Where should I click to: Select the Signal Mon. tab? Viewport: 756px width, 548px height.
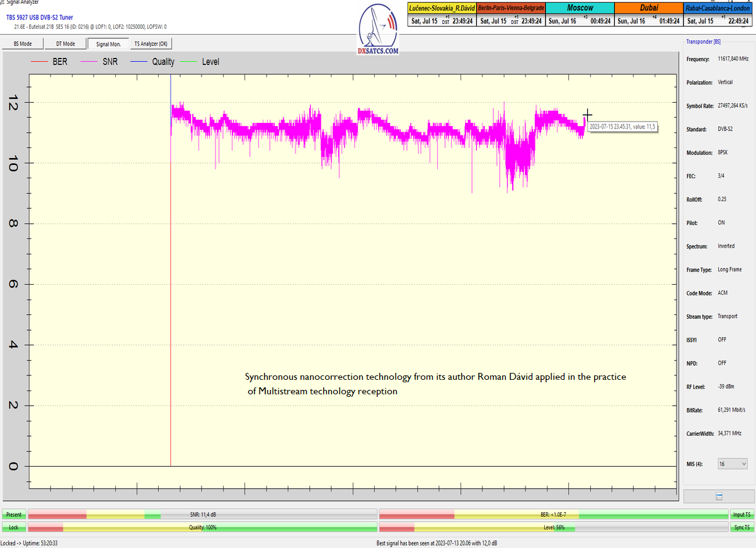click(x=108, y=44)
